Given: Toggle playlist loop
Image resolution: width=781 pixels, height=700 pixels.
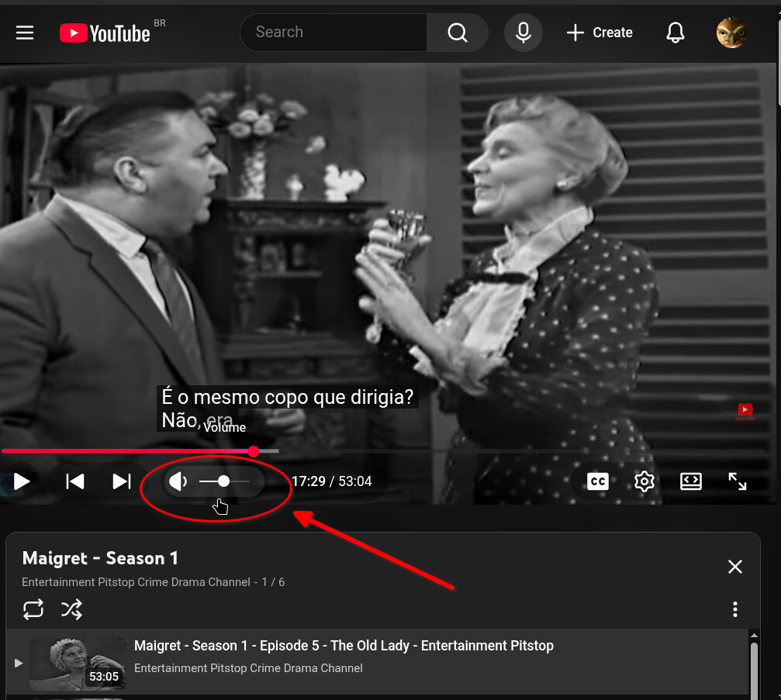Looking at the screenshot, I should pos(33,610).
